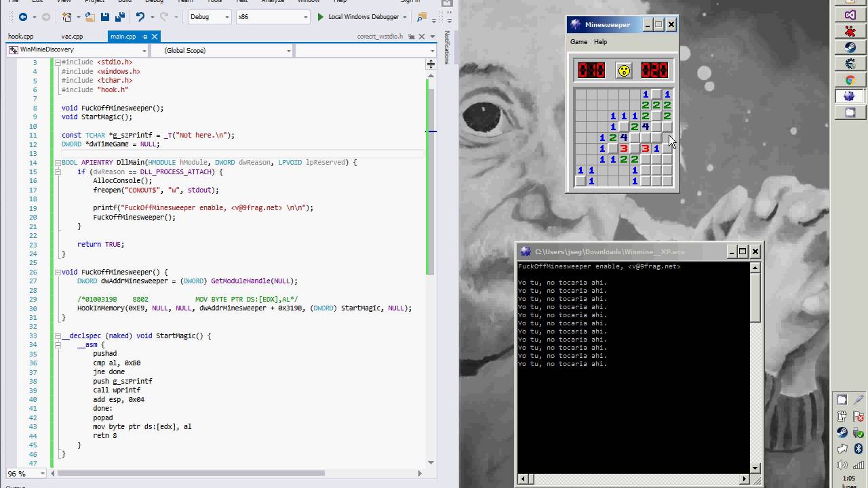Switch to the vac.cpp tab
This screenshot has height=488, width=868.
pos(72,37)
